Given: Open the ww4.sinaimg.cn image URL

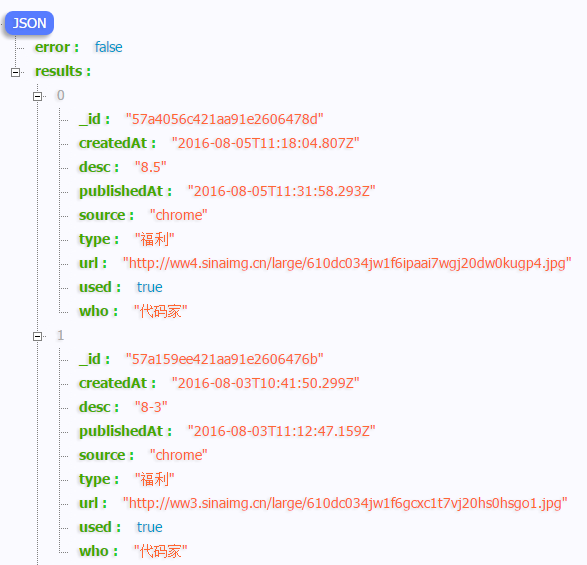Looking at the screenshot, I should click(x=347, y=263).
